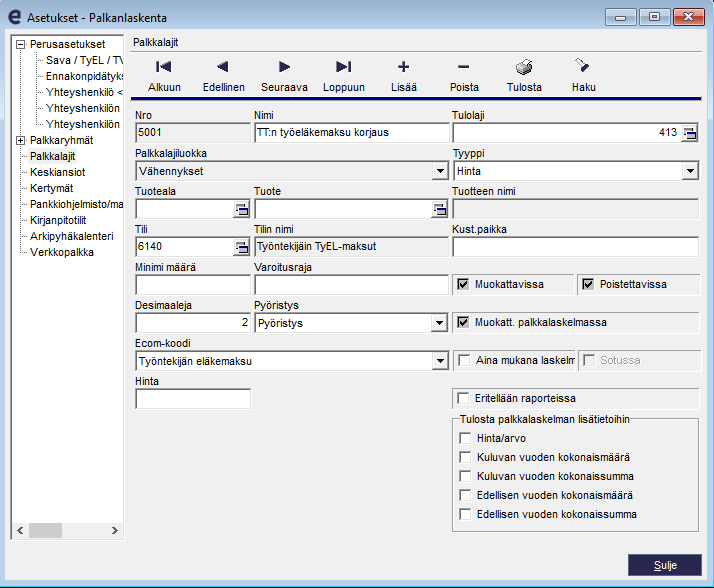Viewport: 714px width, 588px height.
Task: Open Pankkiohjelmisto in the settings tree
Action: coord(76,204)
